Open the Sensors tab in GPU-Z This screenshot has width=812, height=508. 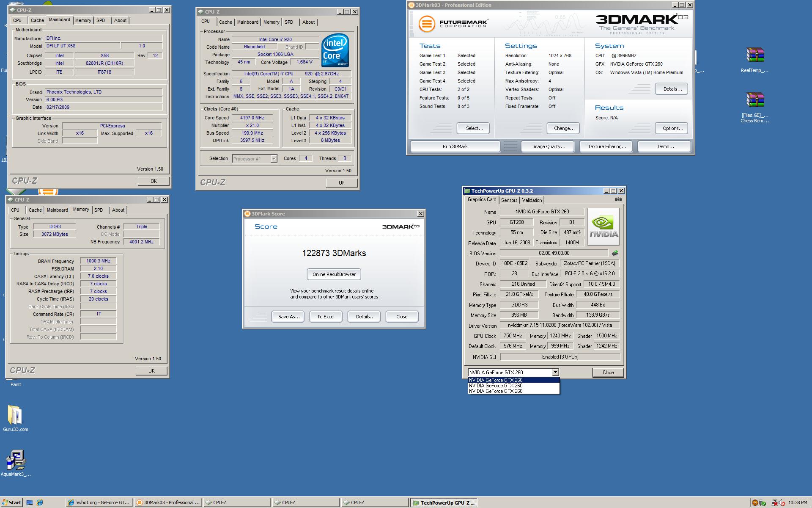click(509, 200)
